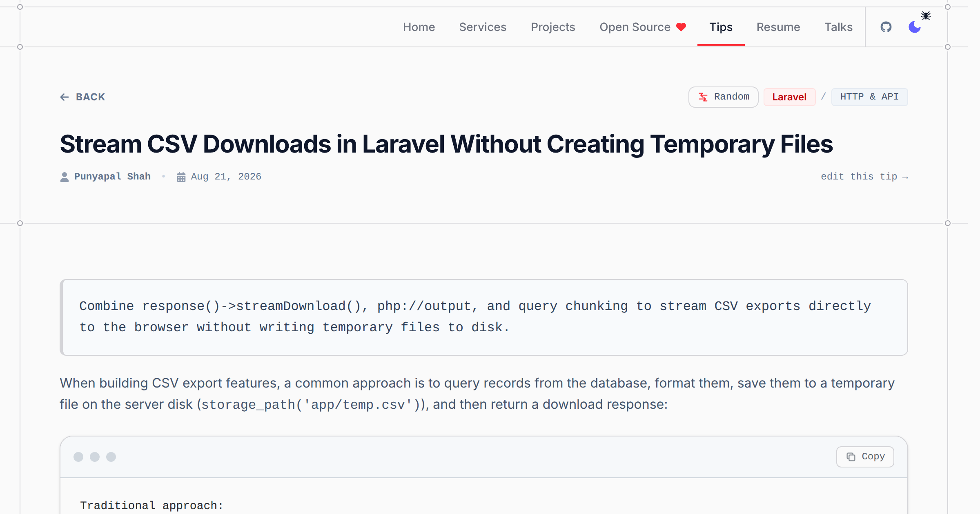Image resolution: width=980 pixels, height=514 pixels.
Task: Click the spider bug icon
Action: click(x=926, y=16)
